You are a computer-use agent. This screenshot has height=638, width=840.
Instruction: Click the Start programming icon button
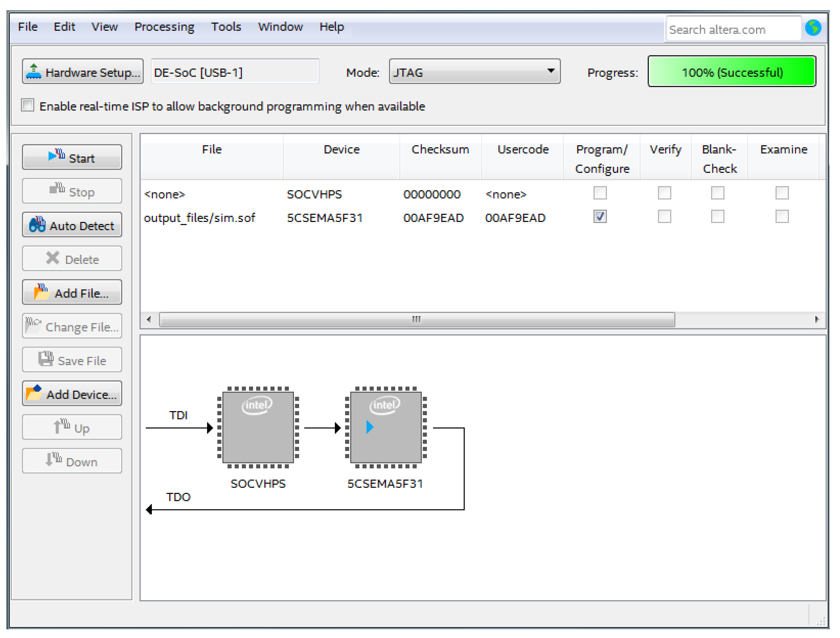[72, 157]
